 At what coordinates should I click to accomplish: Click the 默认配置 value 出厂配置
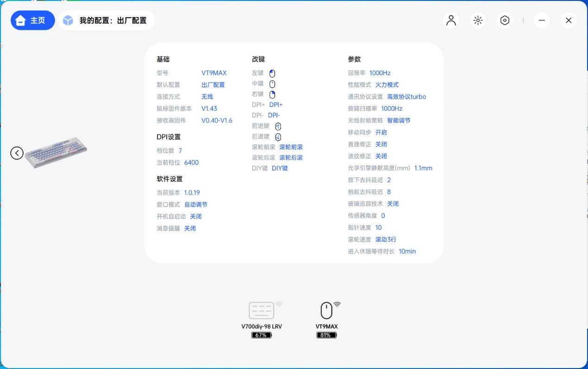(213, 85)
